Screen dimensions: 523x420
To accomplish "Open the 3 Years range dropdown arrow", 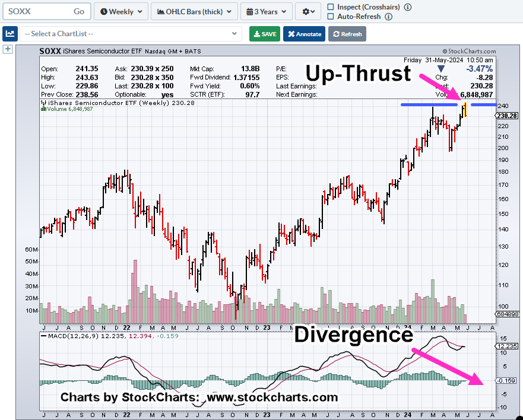I will pos(284,11).
